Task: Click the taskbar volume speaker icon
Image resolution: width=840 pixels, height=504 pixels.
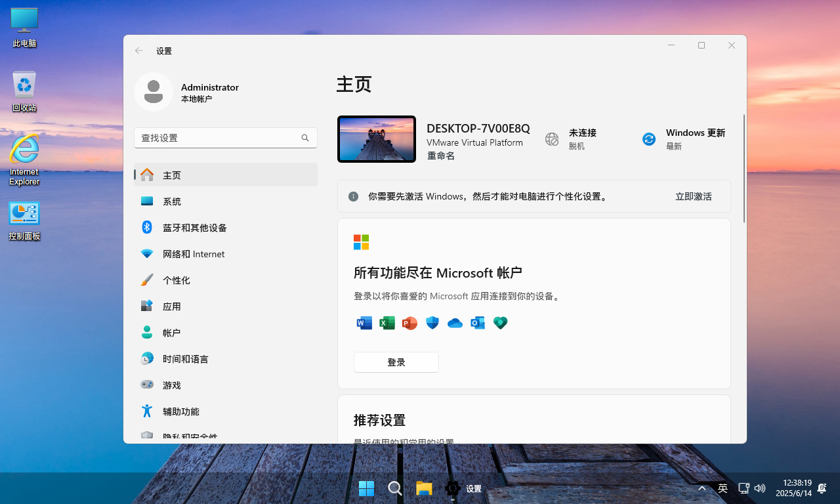Action: 760,488
